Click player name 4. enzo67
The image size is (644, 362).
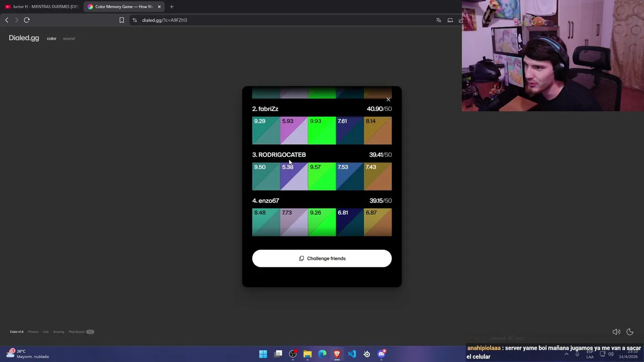266,201
